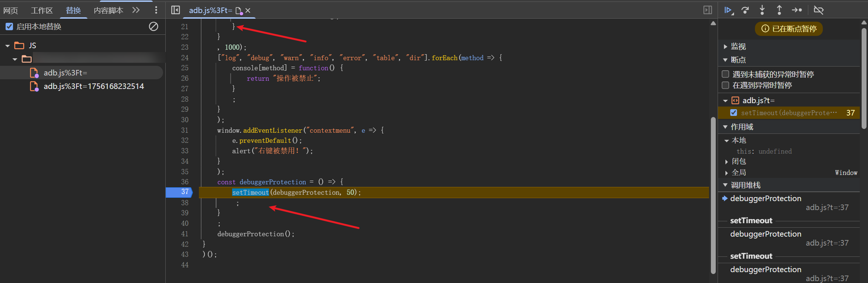Show more navigator tabs with chevron
The width and height of the screenshot is (868, 283).
[136, 10]
